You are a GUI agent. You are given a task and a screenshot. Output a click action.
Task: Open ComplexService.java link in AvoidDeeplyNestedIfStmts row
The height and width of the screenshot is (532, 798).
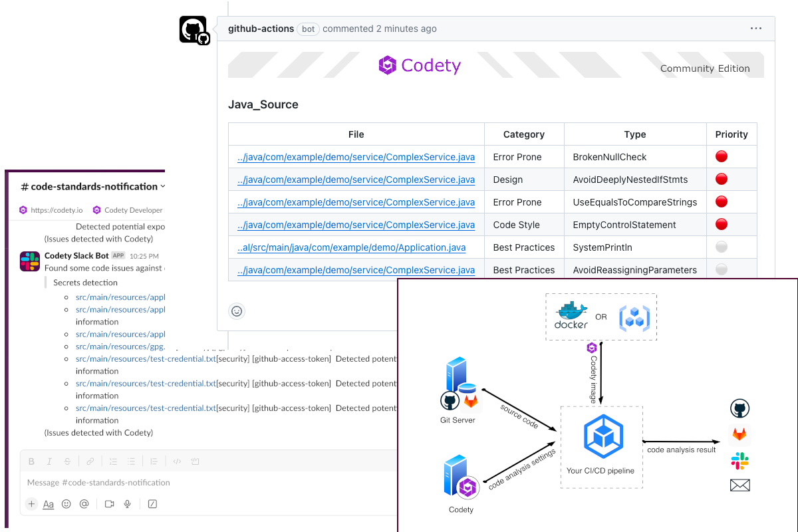pyautogui.click(x=356, y=180)
